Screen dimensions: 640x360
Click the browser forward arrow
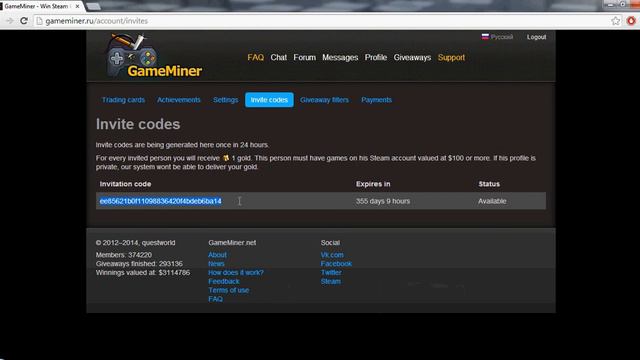point(9,21)
